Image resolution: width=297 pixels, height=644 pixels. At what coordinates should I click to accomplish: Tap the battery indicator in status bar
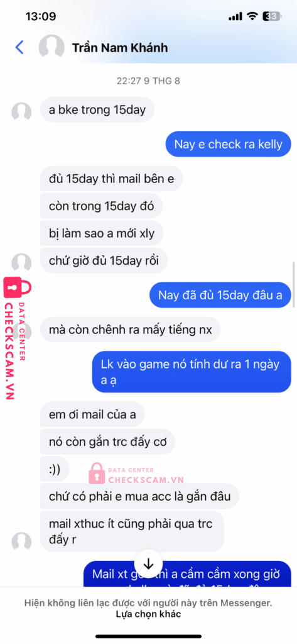pyautogui.click(x=272, y=16)
